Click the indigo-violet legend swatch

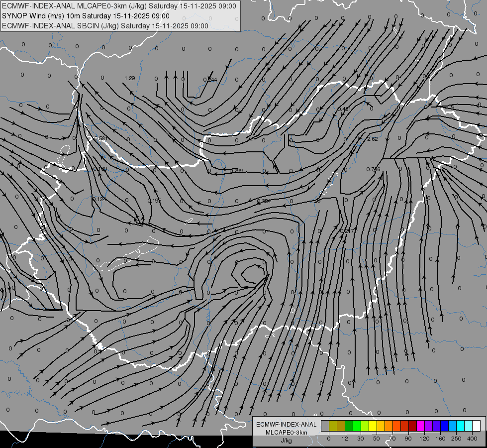436,426
